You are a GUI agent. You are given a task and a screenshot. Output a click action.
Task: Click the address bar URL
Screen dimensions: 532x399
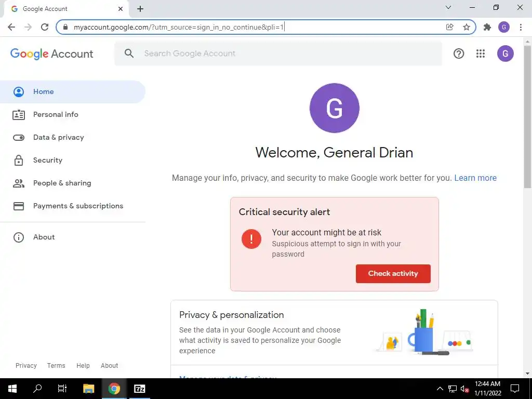(x=179, y=27)
